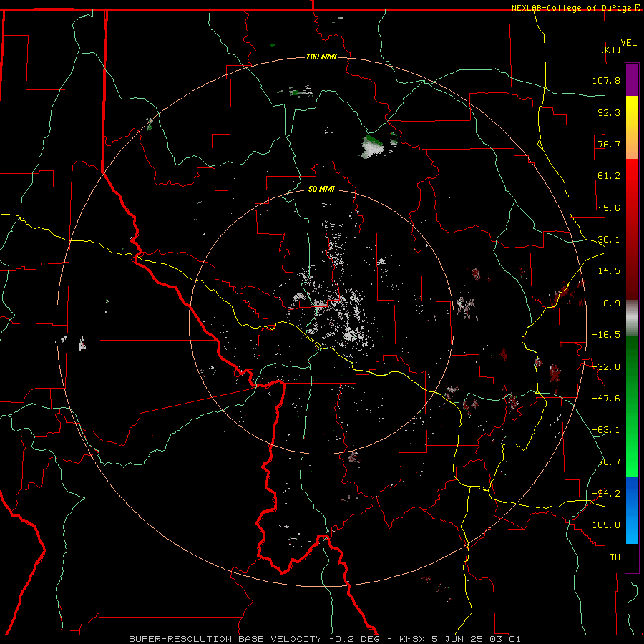The height and width of the screenshot is (644, 644).
Task: Click the 107.8 velocity scale value
Action: click(x=606, y=81)
